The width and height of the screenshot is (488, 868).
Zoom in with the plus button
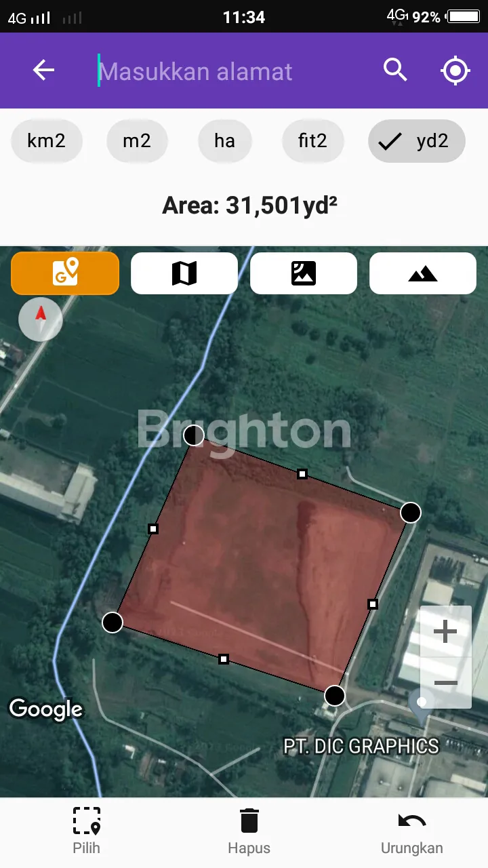(x=445, y=632)
